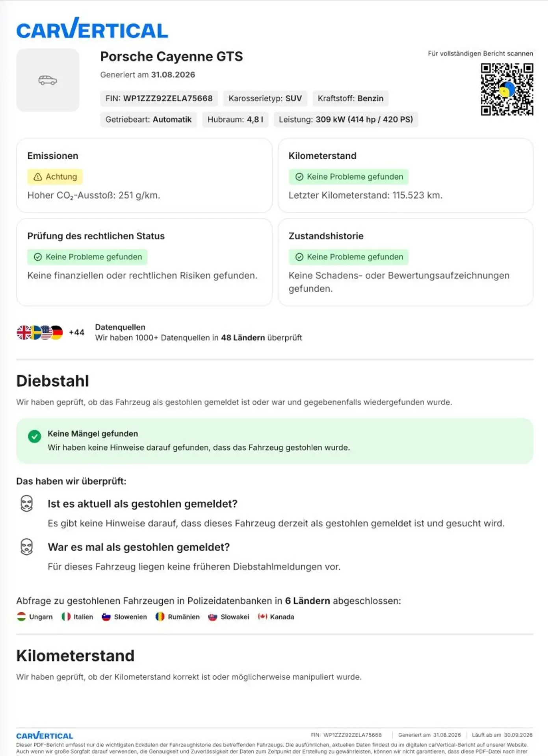The height and width of the screenshot is (756, 548).
Task: Select the Leistung 309 kW chip
Action: (346, 120)
